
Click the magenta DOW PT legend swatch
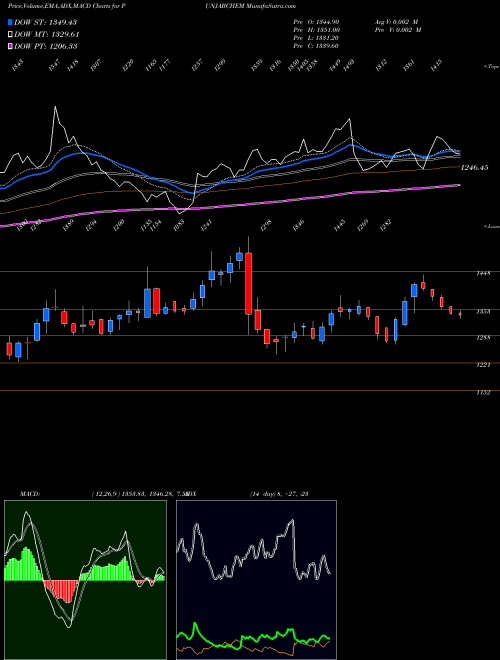(11, 46)
